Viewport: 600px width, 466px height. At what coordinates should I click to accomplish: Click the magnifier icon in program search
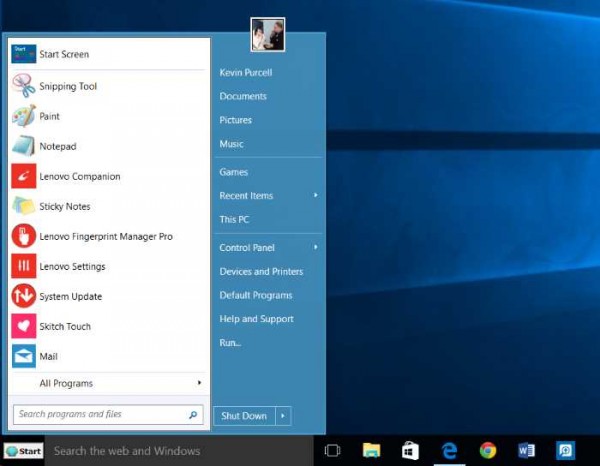coord(193,414)
